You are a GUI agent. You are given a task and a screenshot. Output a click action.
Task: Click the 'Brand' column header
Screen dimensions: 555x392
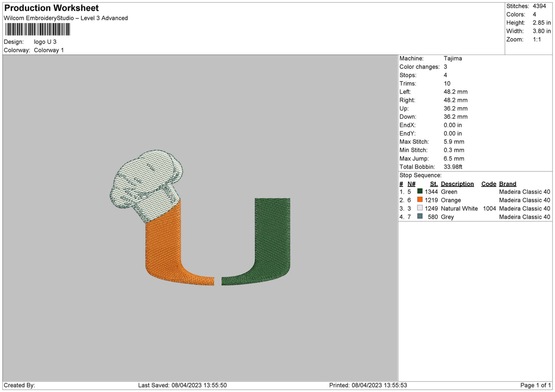click(x=508, y=184)
